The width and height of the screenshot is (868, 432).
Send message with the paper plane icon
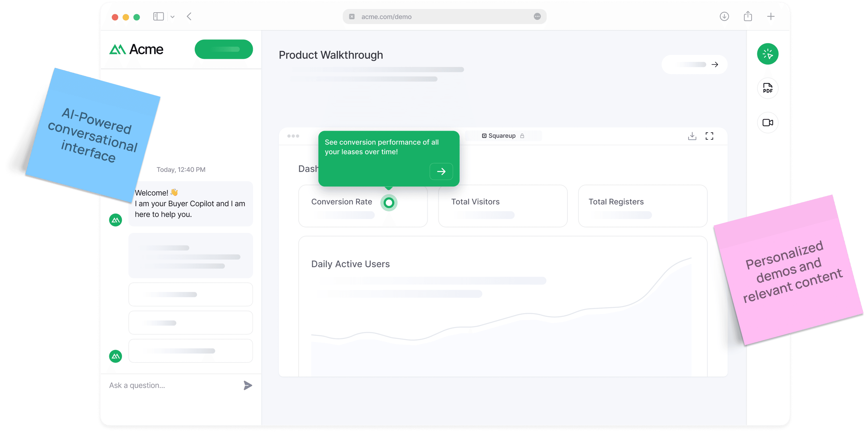click(x=248, y=385)
